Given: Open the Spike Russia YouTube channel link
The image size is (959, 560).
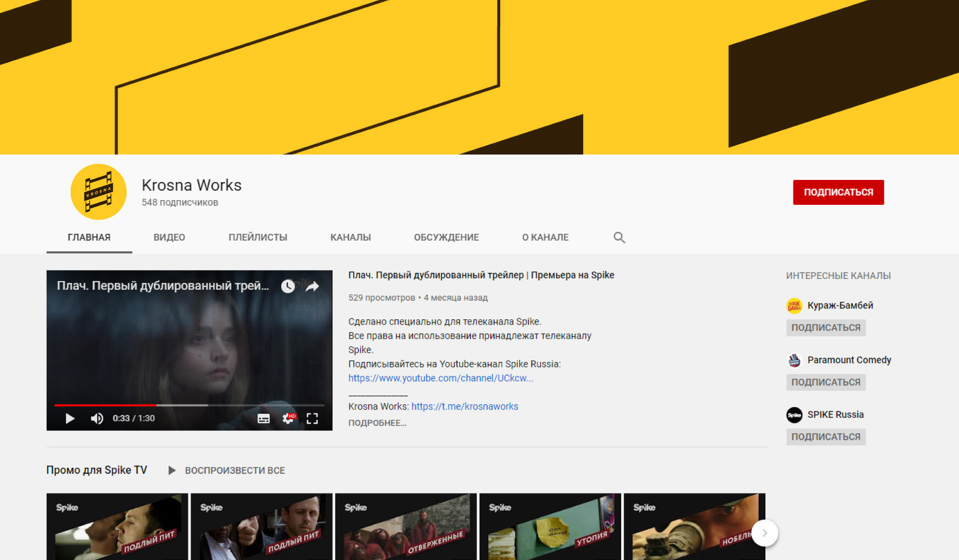Looking at the screenshot, I should (441, 378).
